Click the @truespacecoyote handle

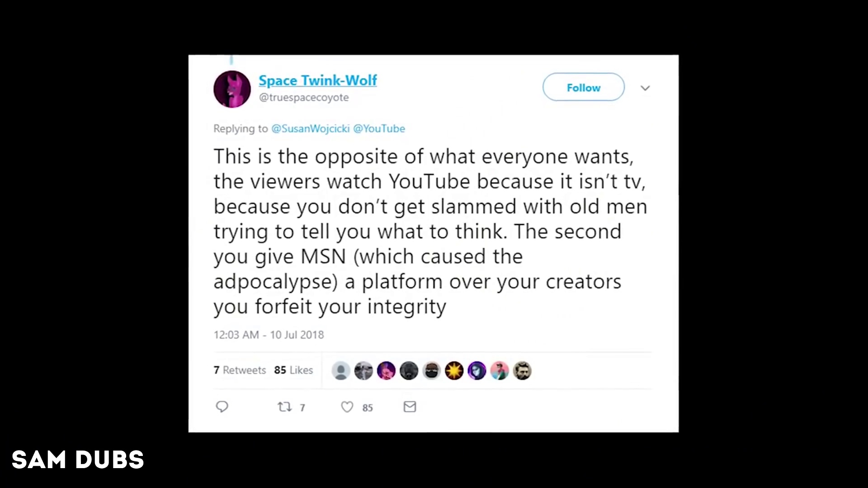tap(303, 98)
